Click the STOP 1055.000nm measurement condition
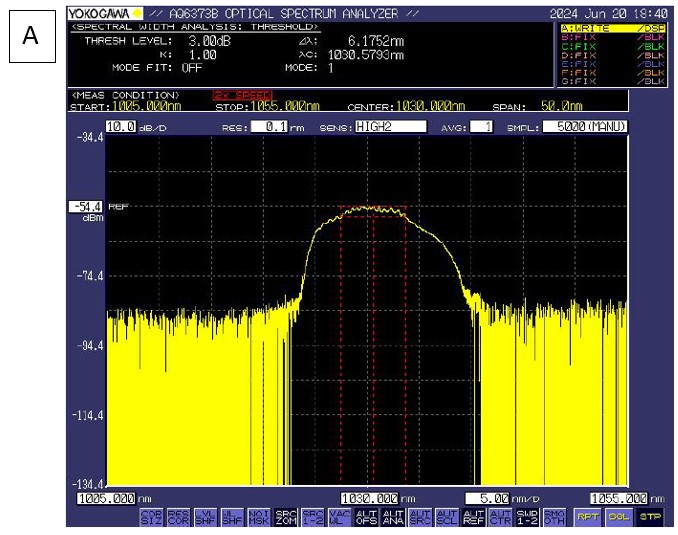The width and height of the screenshot is (678, 535). coord(267,106)
